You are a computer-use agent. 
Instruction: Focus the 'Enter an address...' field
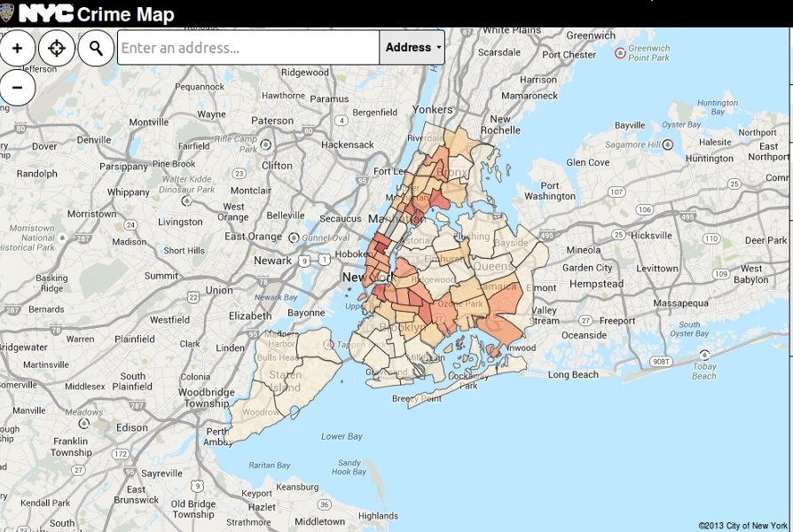click(248, 48)
